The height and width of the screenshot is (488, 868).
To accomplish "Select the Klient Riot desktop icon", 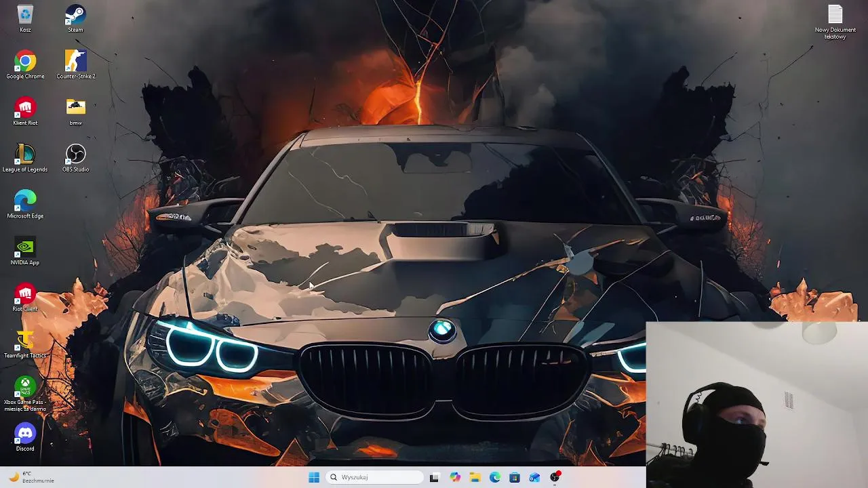I will 25,112.
